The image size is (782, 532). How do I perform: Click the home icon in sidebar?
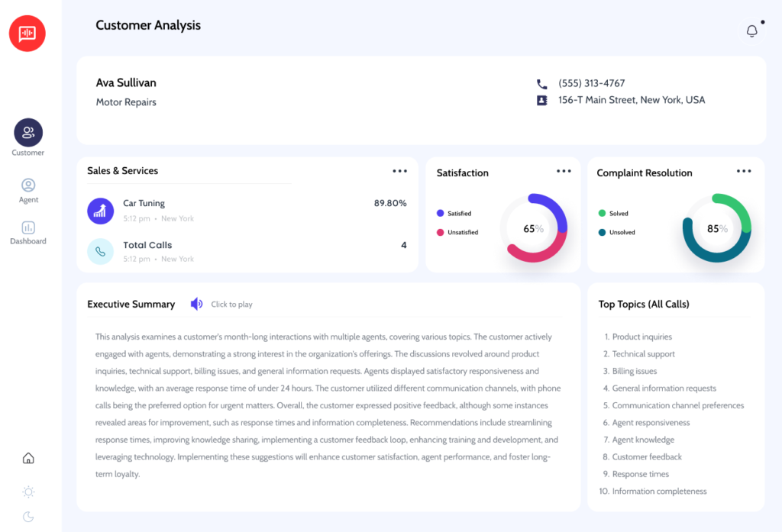click(x=28, y=458)
